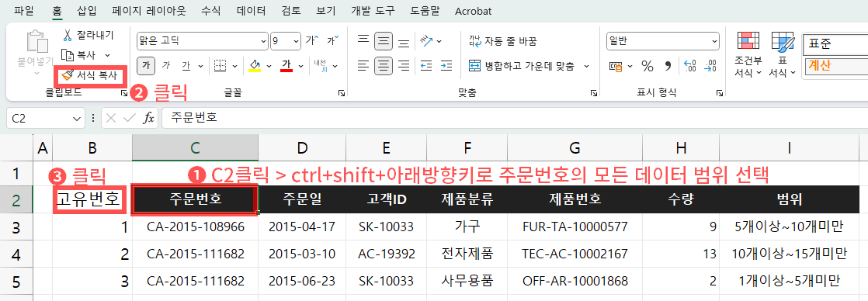Click 병합하고 가운데 맞춤 merge button
The width and height of the screenshot is (868, 301).
[522, 66]
